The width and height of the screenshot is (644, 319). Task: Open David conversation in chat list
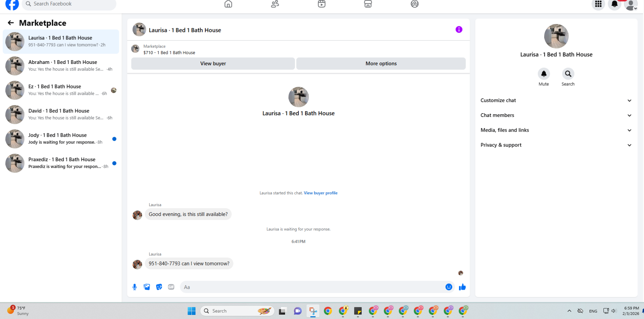[x=61, y=114]
